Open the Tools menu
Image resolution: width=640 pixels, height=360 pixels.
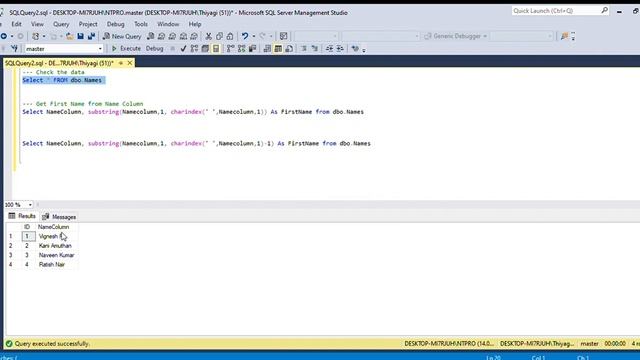(x=141, y=24)
